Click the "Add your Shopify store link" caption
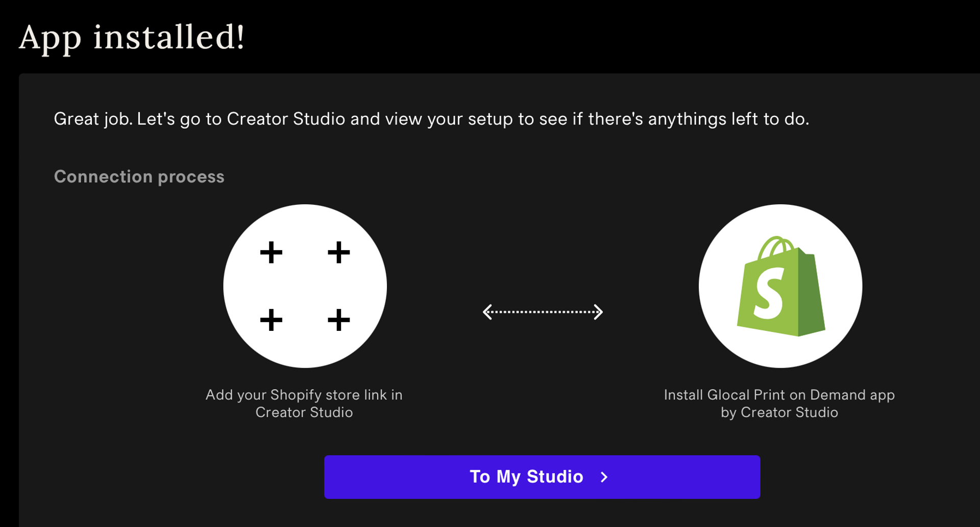The image size is (980, 527). [x=304, y=403]
